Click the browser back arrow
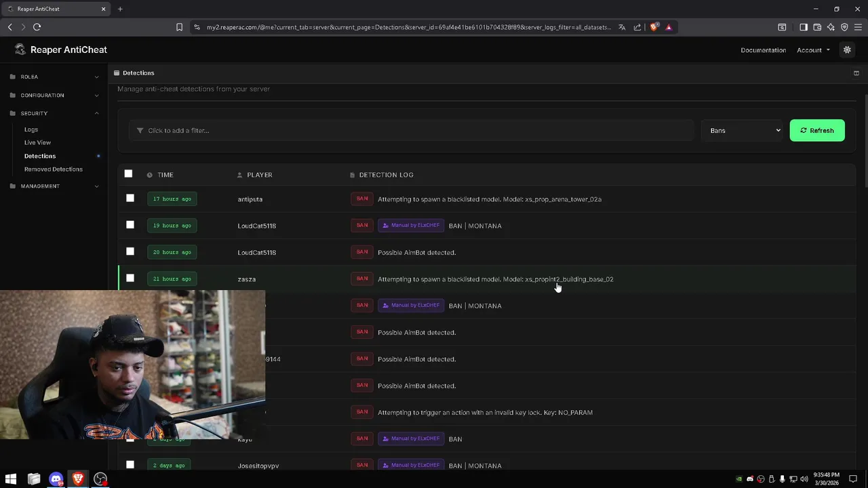Viewport: 868px width, 488px height. coord(10,27)
